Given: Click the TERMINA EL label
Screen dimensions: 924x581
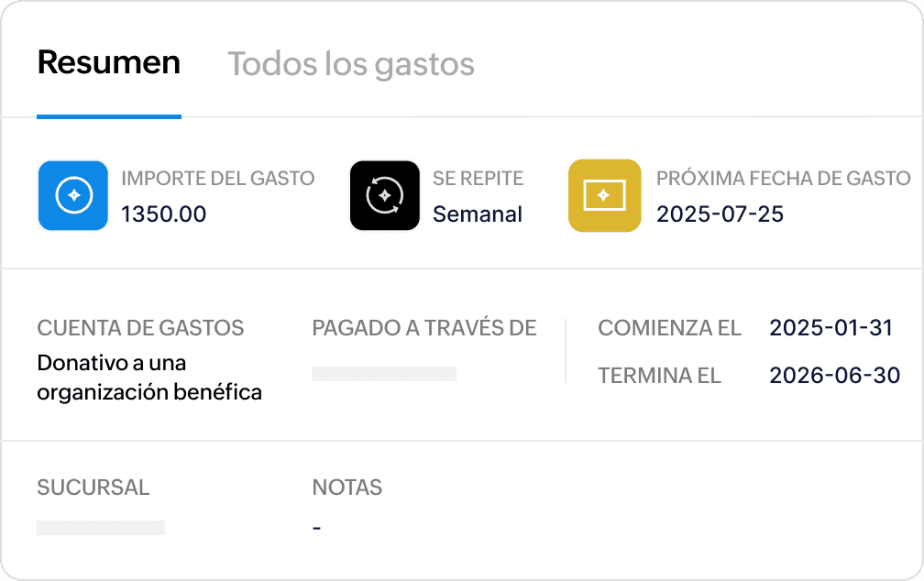Looking at the screenshot, I should click(x=659, y=376).
